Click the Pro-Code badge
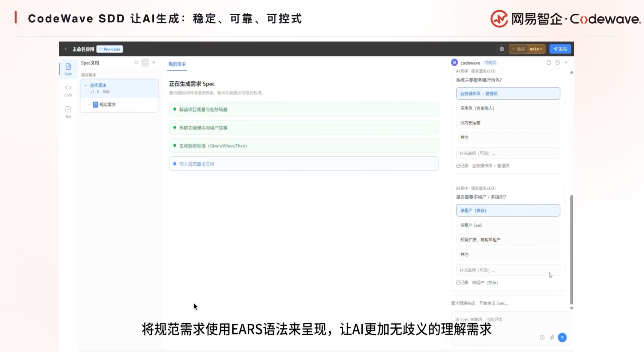This screenshot has height=352, width=644. click(110, 49)
